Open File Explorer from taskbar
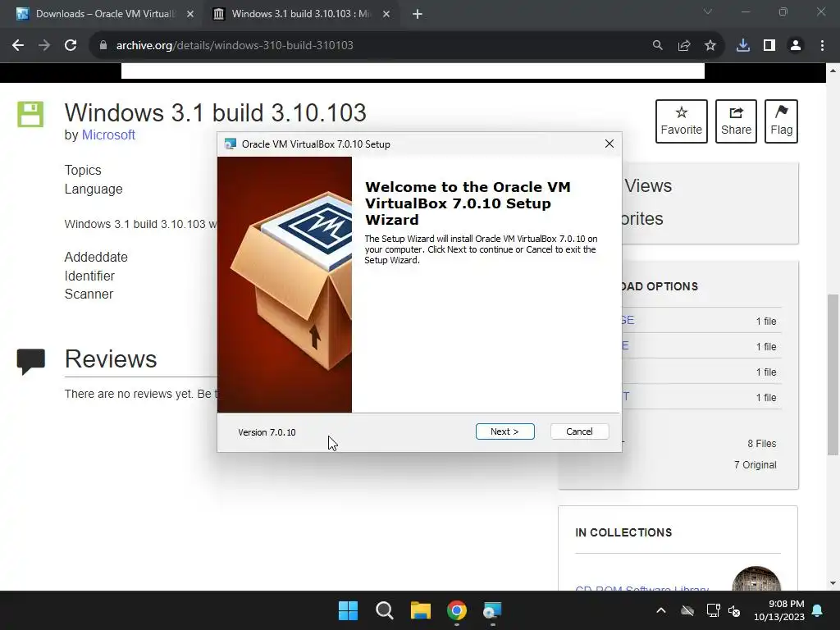The image size is (840, 630). coord(421,610)
